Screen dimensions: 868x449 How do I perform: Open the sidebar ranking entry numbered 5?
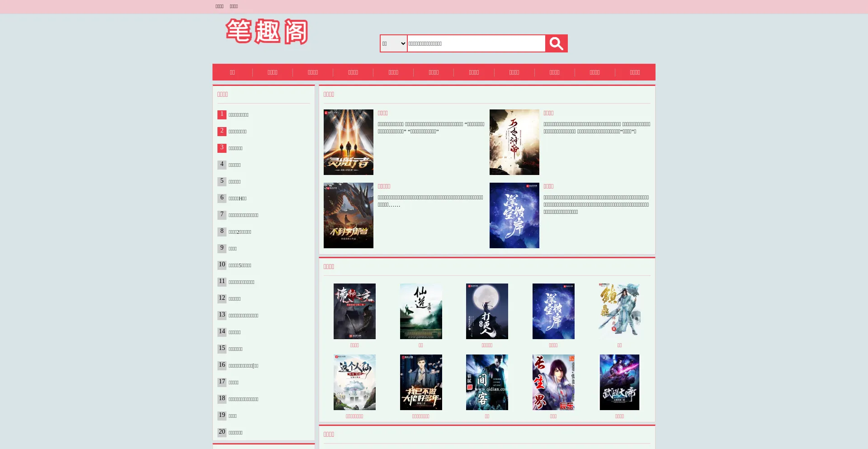tap(235, 182)
